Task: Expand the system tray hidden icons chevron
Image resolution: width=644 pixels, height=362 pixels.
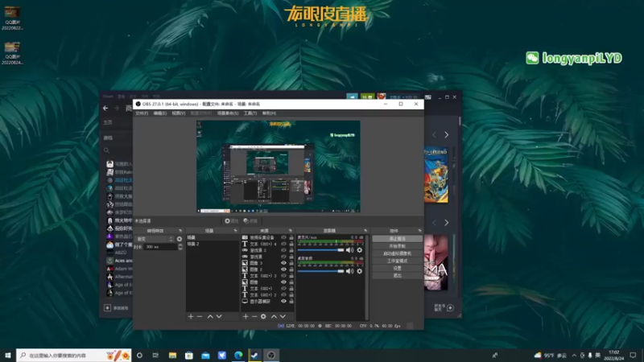Action: click(574, 355)
